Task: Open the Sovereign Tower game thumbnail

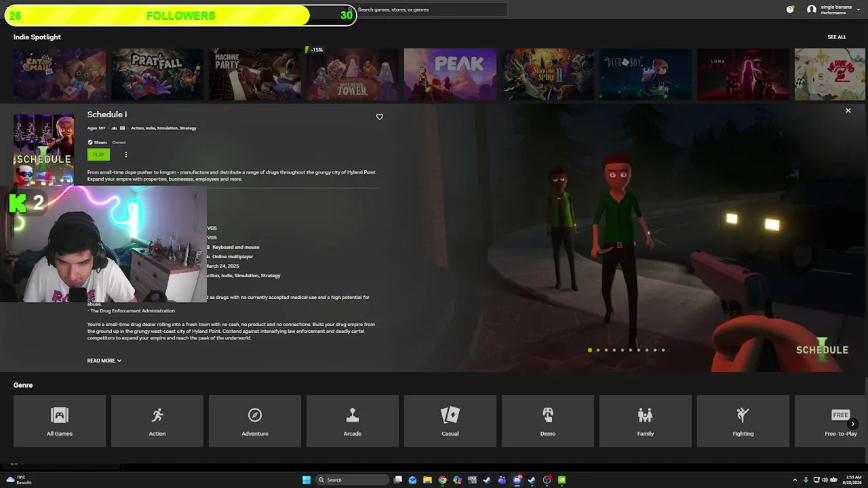Action: tap(353, 75)
